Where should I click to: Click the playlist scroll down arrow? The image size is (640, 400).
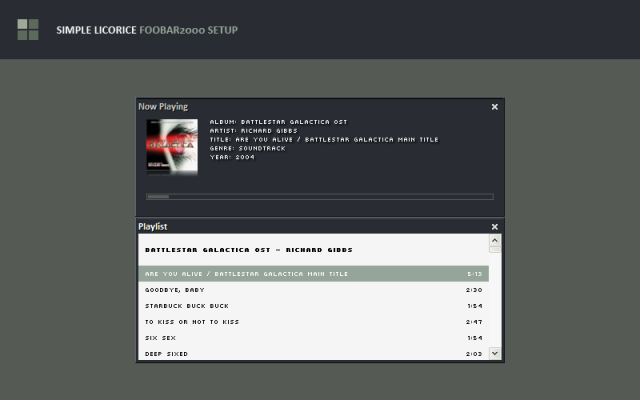pos(495,353)
